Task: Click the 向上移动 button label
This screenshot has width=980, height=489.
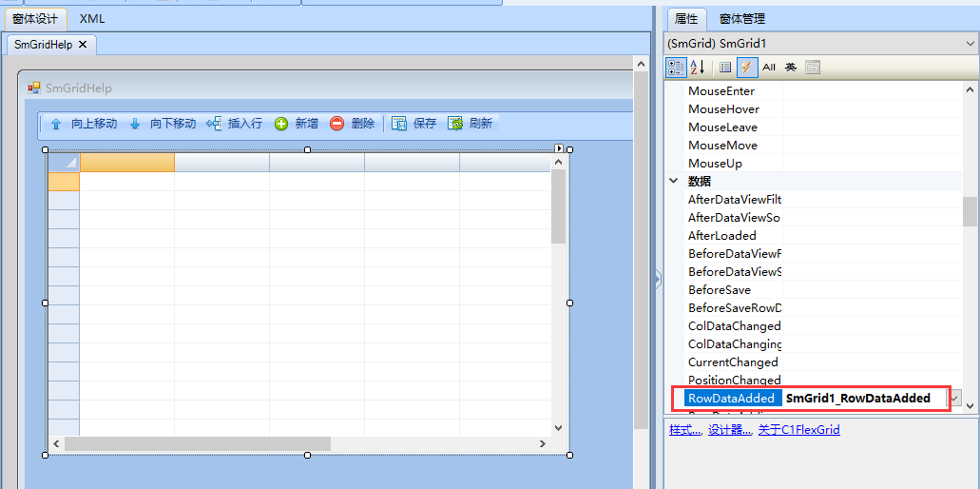Action: tap(94, 124)
